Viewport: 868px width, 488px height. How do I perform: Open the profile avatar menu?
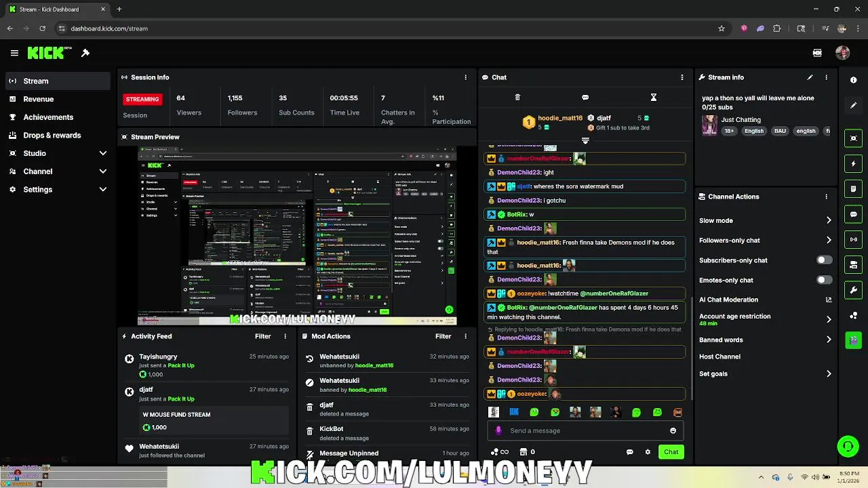843,53
